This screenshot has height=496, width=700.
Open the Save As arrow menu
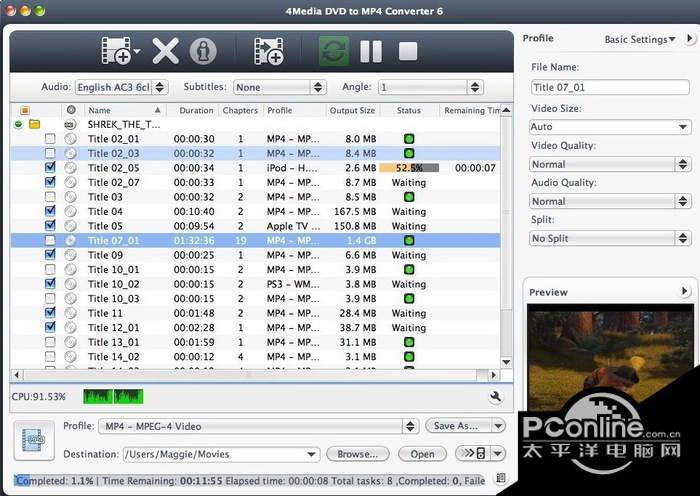(x=498, y=426)
